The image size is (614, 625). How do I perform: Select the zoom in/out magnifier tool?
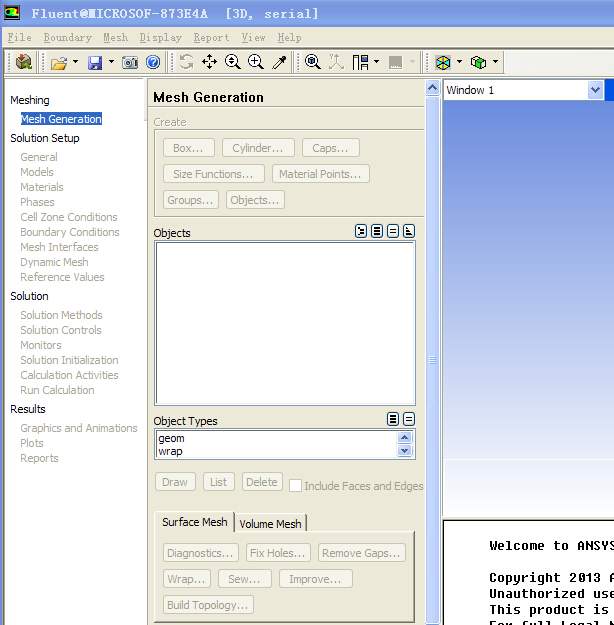232,62
